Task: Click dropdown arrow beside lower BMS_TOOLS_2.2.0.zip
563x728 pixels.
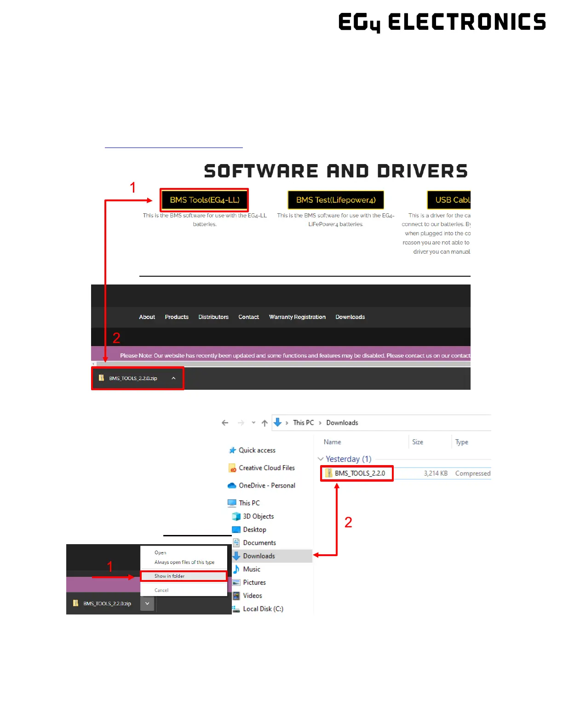Action: tap(147, 603)
